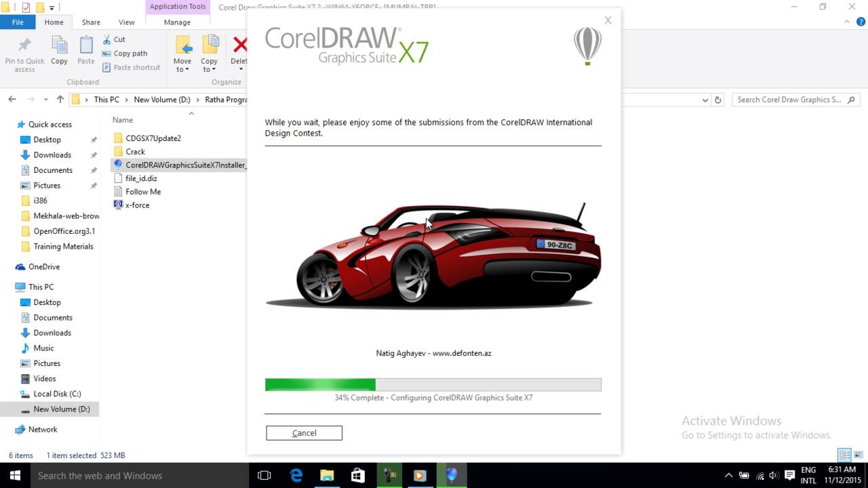The height and width of the screenshot is (488, 868).
Task: Click Search the web and Windows box
Action: click(x=140, y=475)
